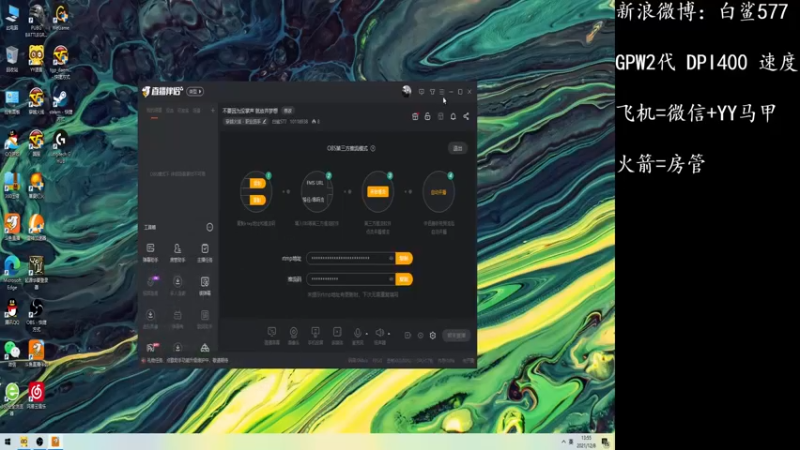Viewport: 800px width, 450px height.
Task: Click upper orange copy button in step 1
Action: [258, 183]
